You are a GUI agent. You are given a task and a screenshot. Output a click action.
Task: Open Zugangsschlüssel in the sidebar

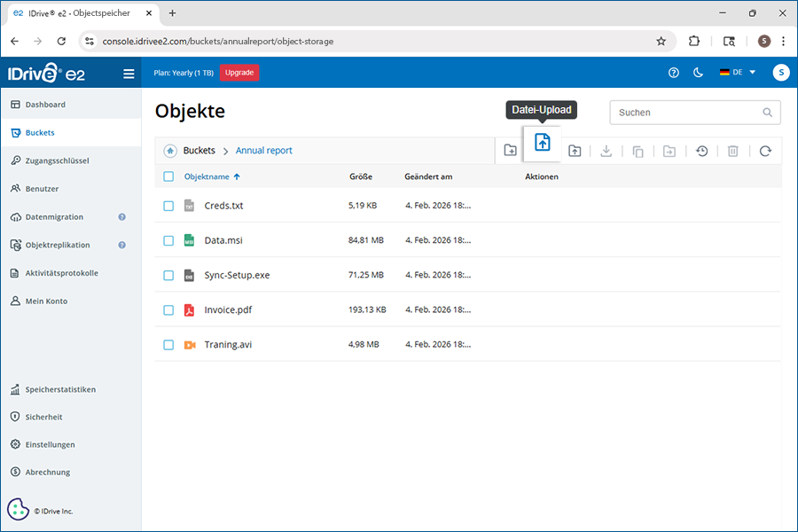(57, 160)
